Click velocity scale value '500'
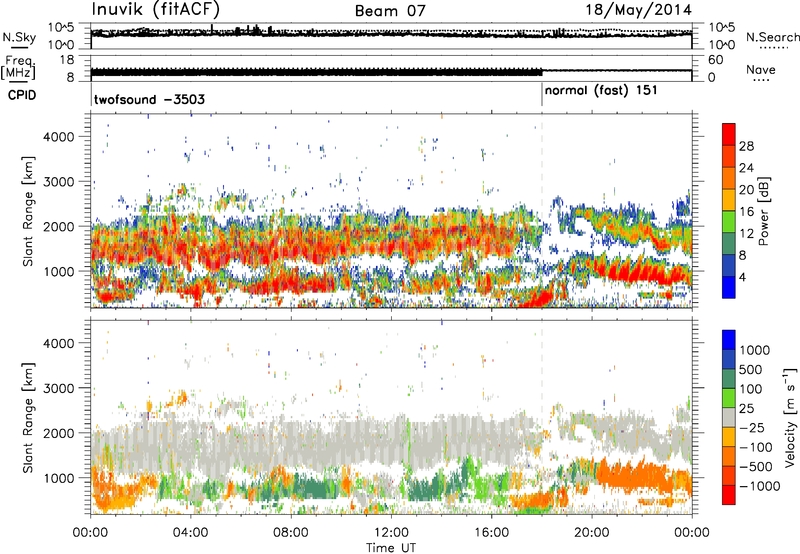Viewport: 800px width, 554px height. 752,370
